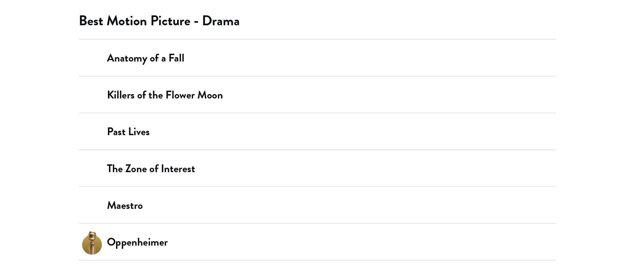Choose The Zone of Interest title

click(151, 169)
